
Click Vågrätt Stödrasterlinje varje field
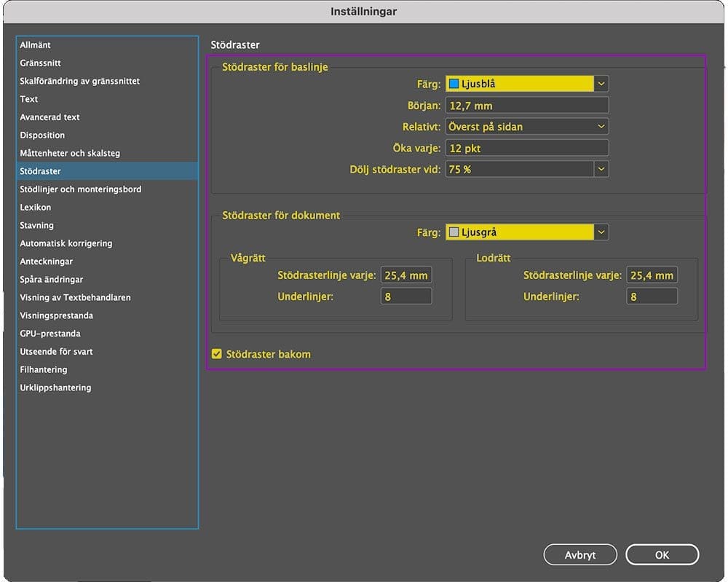click(406, 275)
